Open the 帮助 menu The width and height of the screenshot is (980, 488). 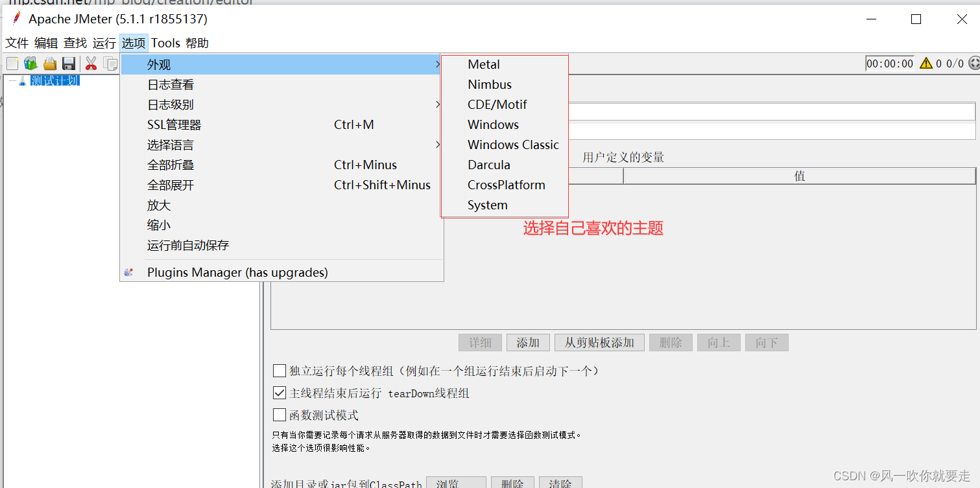[x=197, y=43]
